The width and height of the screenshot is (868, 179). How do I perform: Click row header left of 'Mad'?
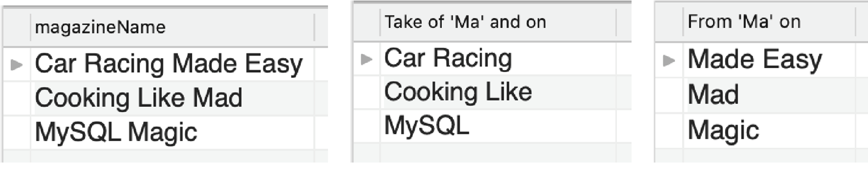pyautogui.click(x=669, y=95)
